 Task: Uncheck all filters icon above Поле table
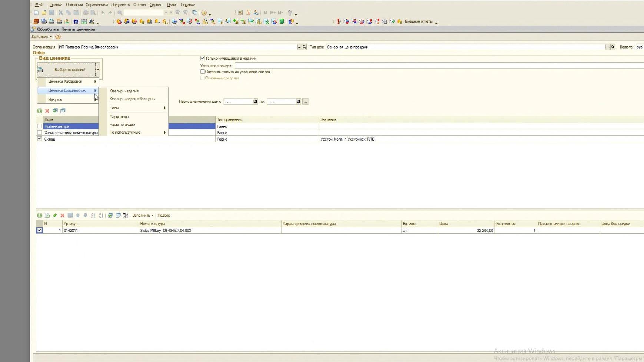click(x=63, y=111)
